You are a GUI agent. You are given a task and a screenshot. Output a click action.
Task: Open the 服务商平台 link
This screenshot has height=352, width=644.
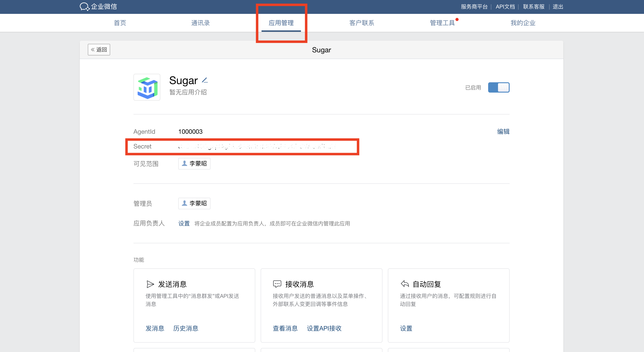pyautogui.click(x=474, y=7)
